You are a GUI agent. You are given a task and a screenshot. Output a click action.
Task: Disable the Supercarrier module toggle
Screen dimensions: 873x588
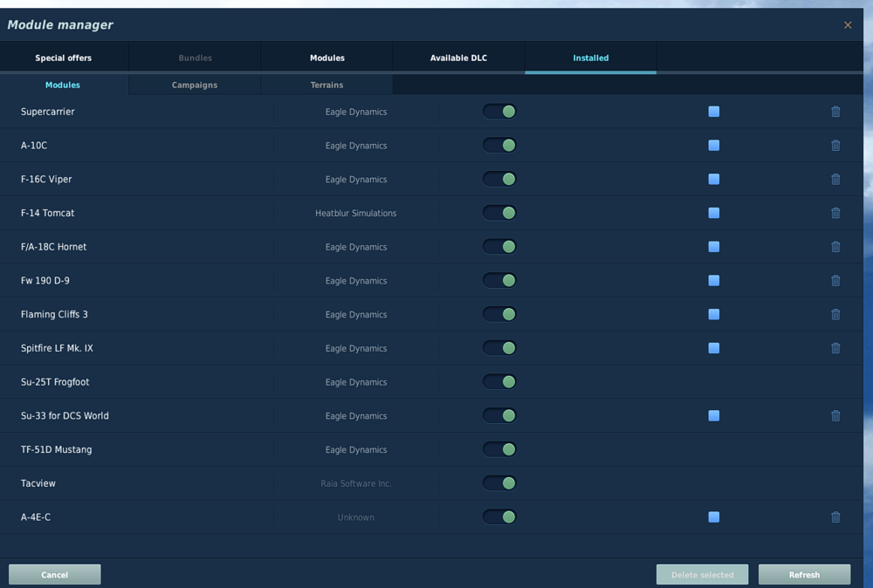coord(499,112)
